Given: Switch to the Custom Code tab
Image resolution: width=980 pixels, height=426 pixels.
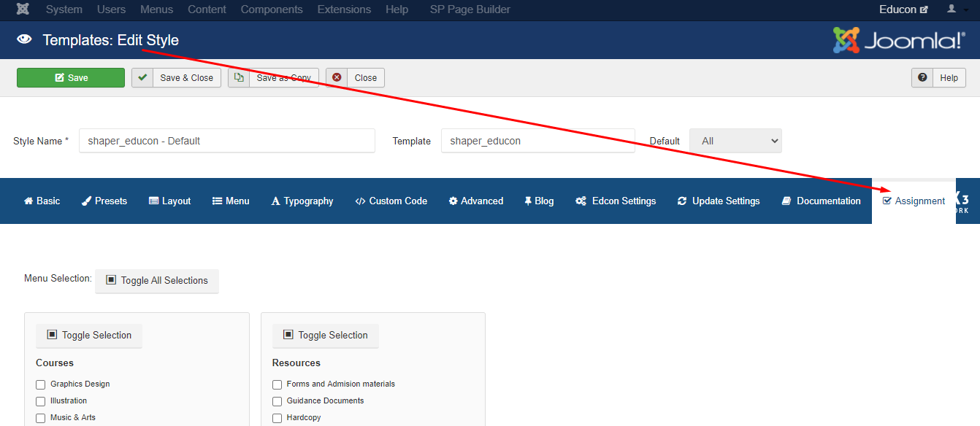Looking at the screenshot, I should click(391, 201).
